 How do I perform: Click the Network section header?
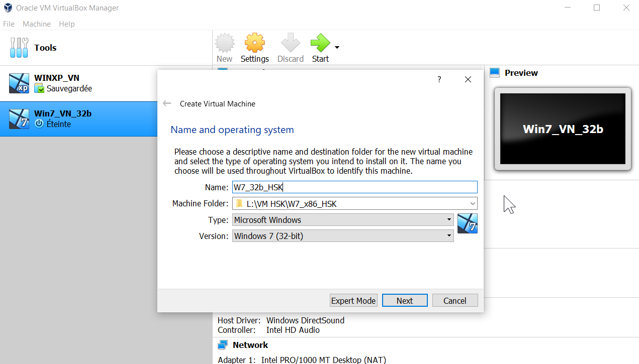click(x=250, y=345)
